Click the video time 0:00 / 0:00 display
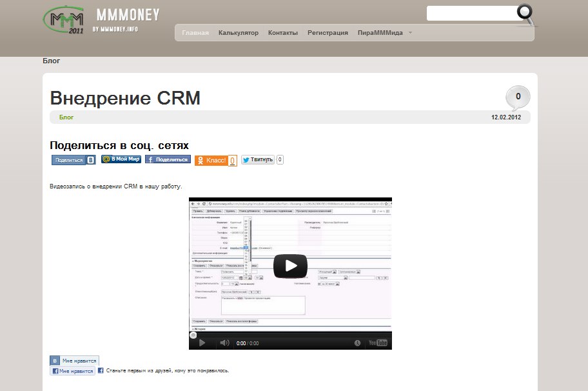This screenshot has width=588, height=391. click(x=248, y=343)
